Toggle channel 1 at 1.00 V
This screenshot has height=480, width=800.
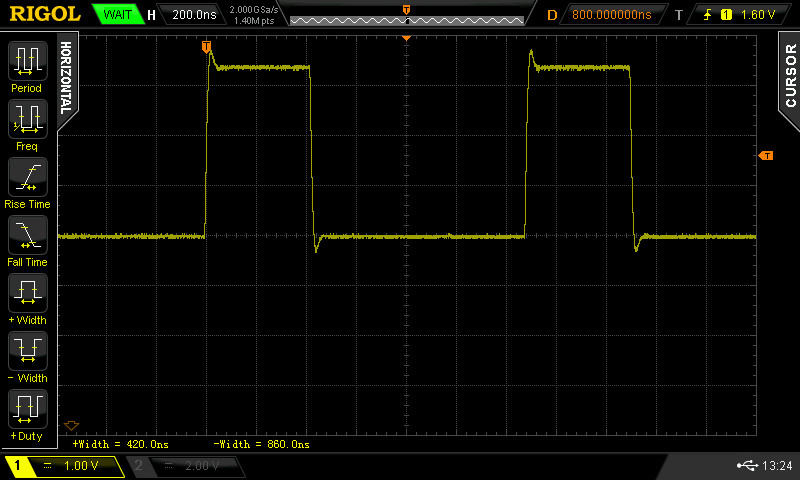65,466
